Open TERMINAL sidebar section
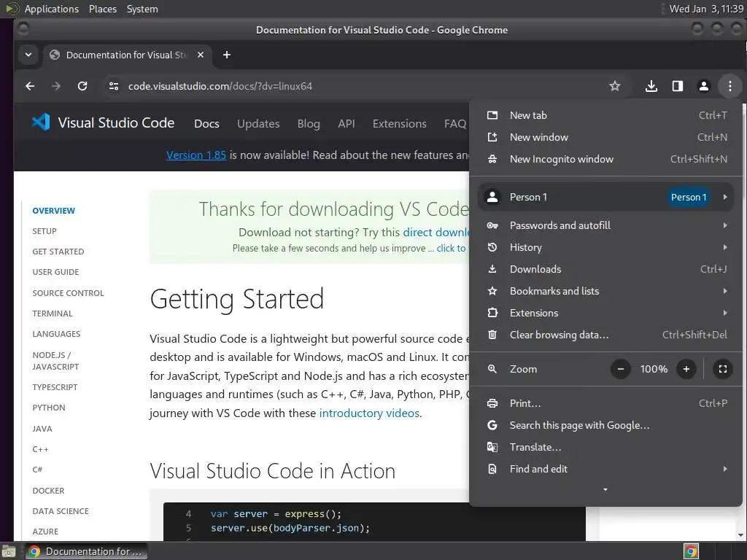 [x=53, y=314]
